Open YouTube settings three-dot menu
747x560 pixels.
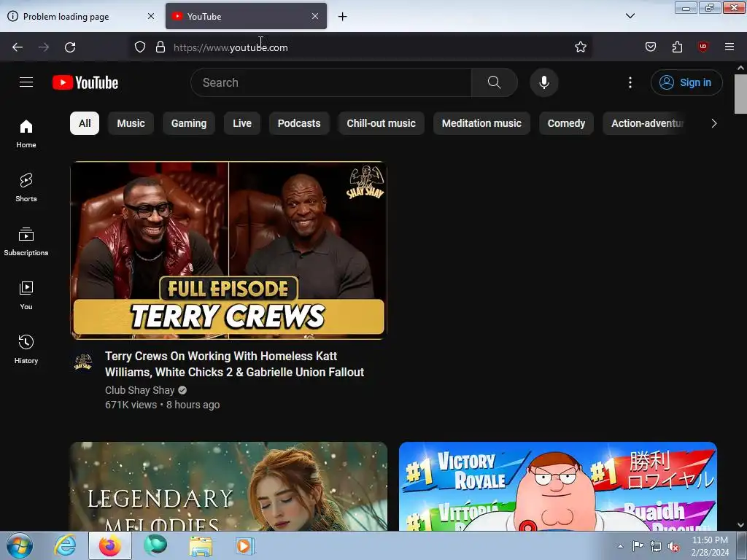[x=630, y=82]
